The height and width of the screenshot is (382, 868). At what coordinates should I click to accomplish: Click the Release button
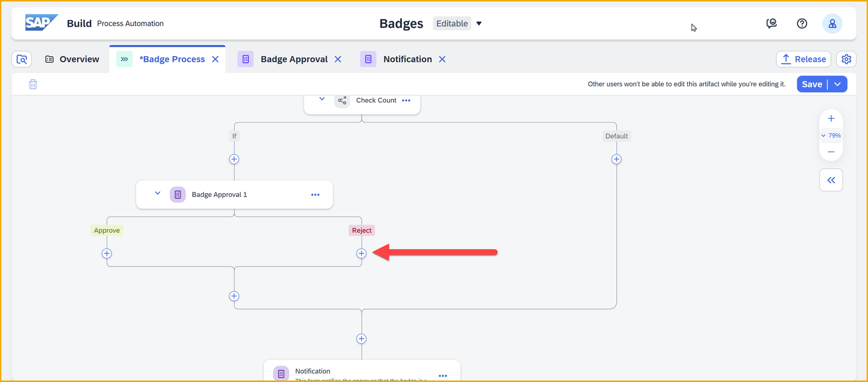[x=804, y=59]
